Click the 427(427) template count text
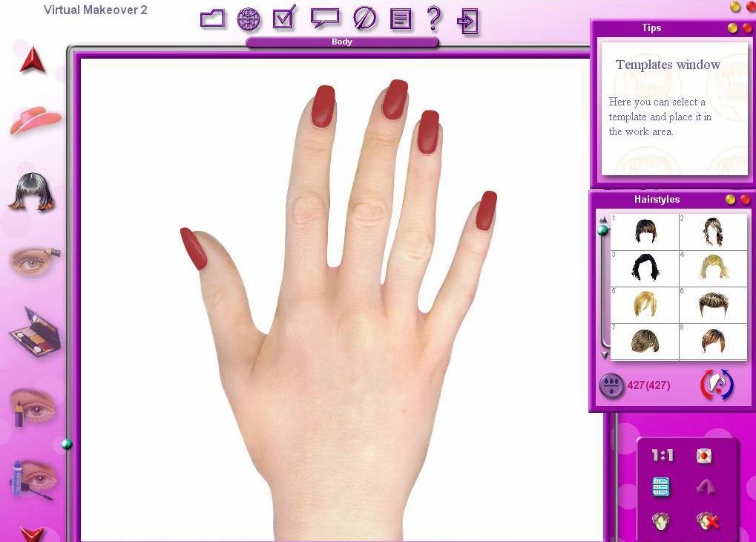The width and height of the screenshot is (756, 542). (648, 385)
